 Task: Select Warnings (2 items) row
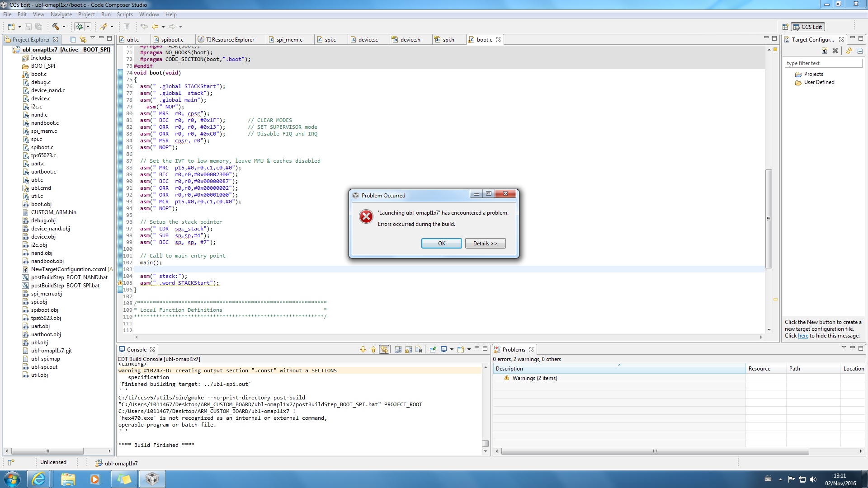(535, 378)
